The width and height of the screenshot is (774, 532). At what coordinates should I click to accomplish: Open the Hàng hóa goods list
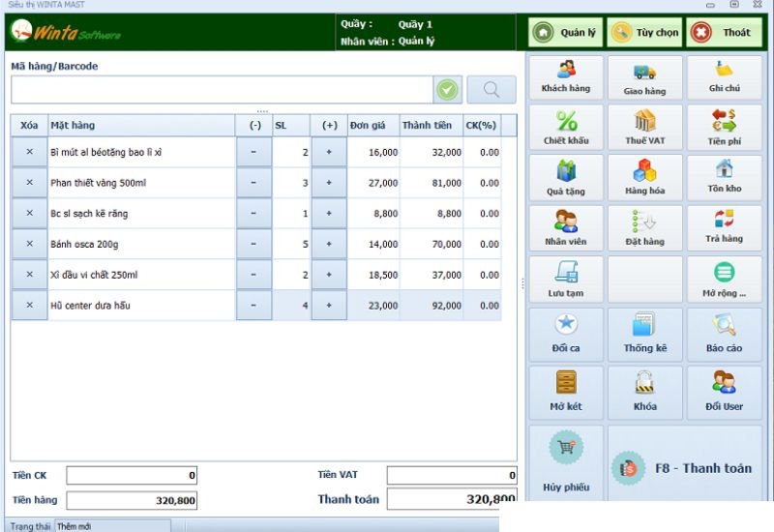coord(644,178)
